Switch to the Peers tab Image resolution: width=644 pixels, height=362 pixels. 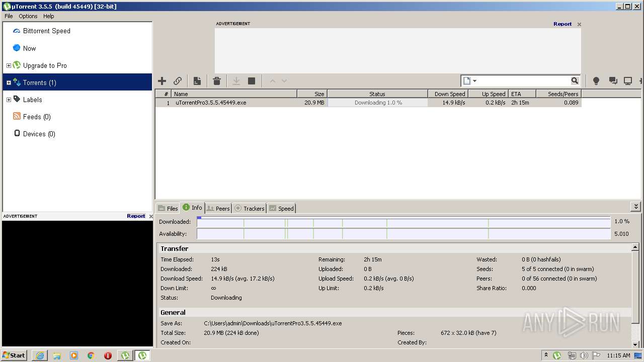218,208
